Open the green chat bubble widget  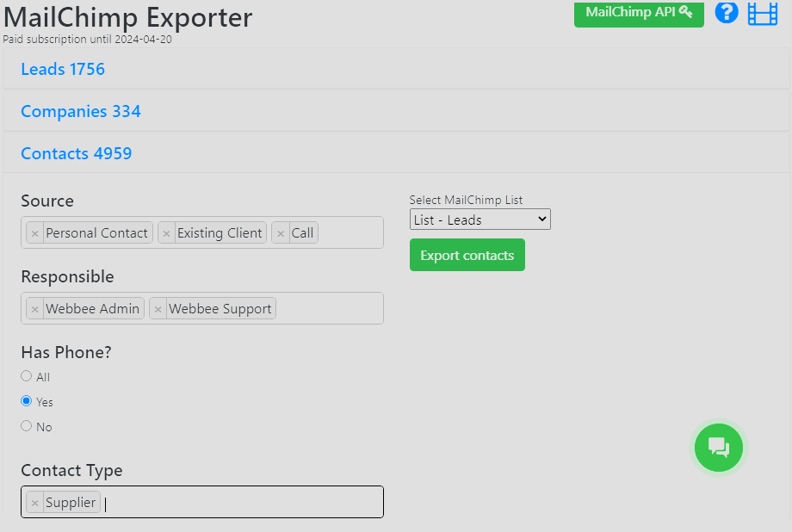tap(719, 448)
